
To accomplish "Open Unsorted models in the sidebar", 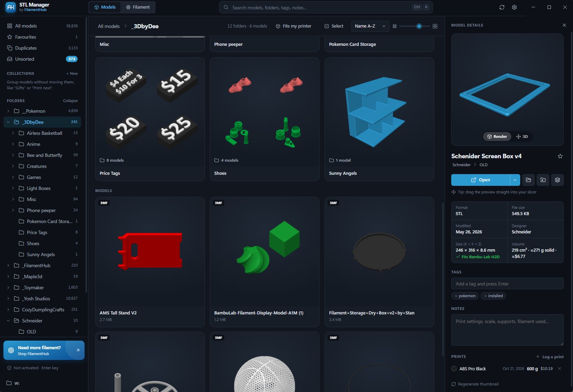I will coord(42,59).
